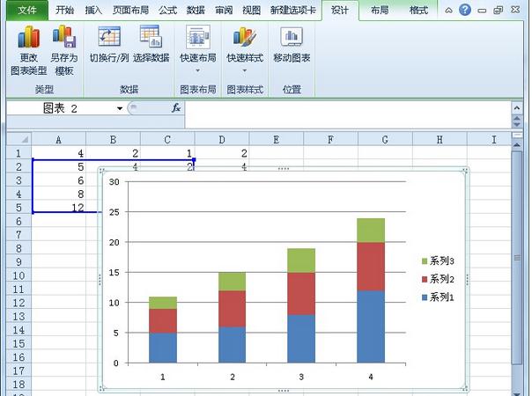Select the 系列3 green legend entry
This screenshot has width=532, height=396.
(x=438, y=261)
